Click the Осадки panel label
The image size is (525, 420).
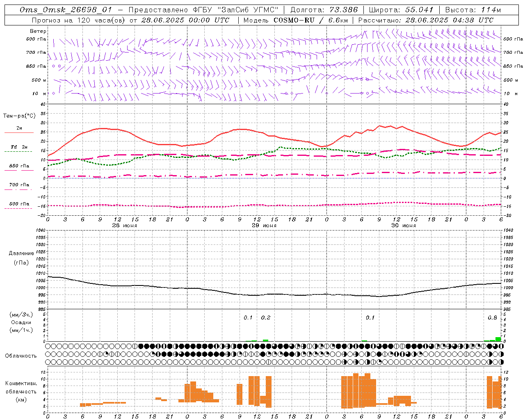pos(21,322)
